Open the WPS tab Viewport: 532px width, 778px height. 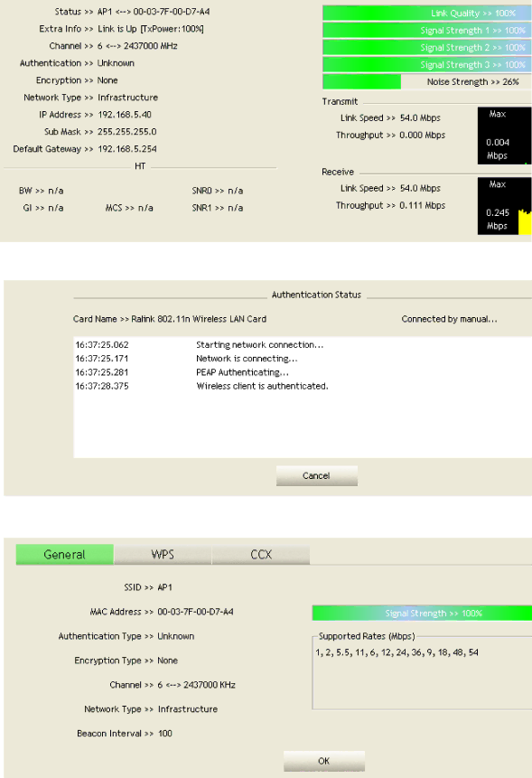(x=163, y=554)
